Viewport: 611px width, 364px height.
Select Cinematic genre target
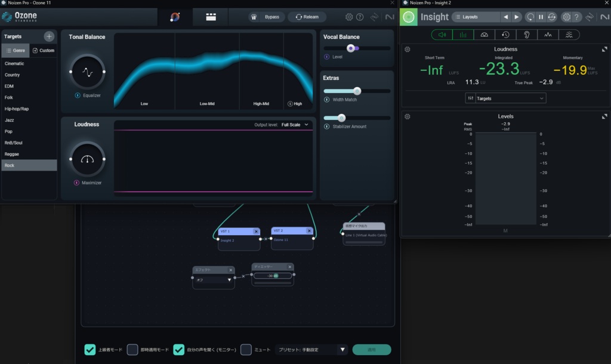click(29, 63)
